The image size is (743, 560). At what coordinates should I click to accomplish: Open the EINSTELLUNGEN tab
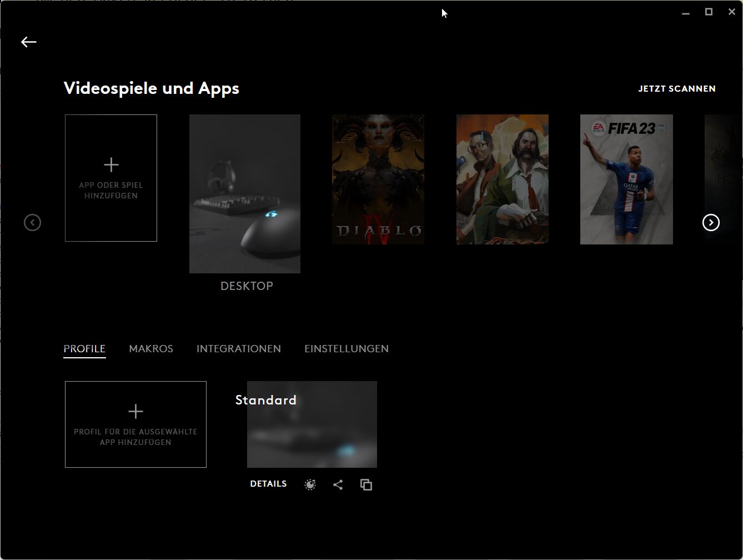click(x=347, y=349)
